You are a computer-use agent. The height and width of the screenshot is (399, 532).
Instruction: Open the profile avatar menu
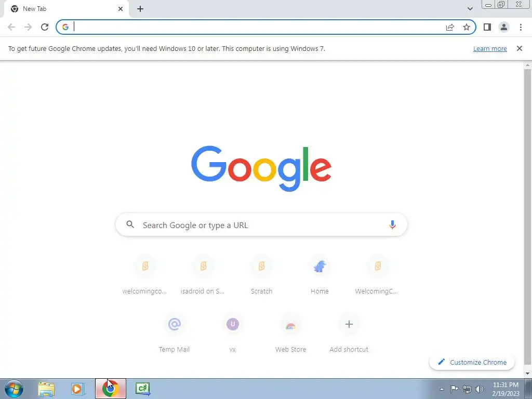[x=504, y=27]
